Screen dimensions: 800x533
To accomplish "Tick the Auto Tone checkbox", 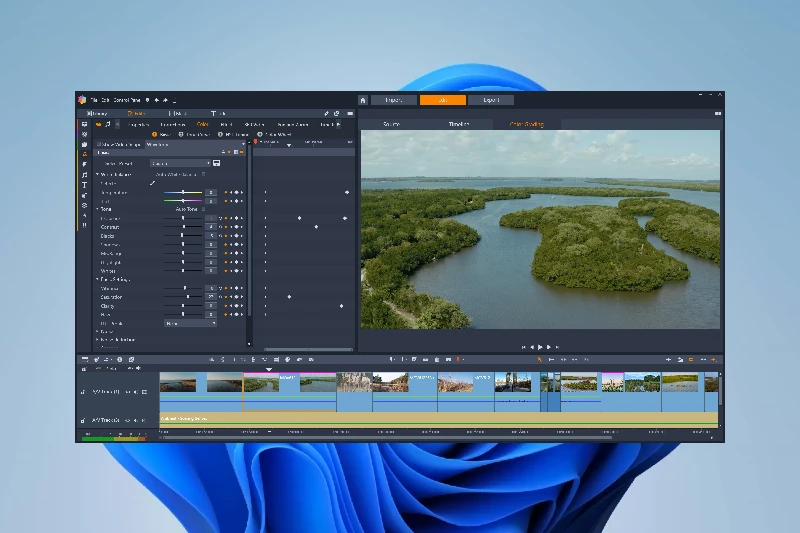I will pyautogui.click(x=204, y=209).
